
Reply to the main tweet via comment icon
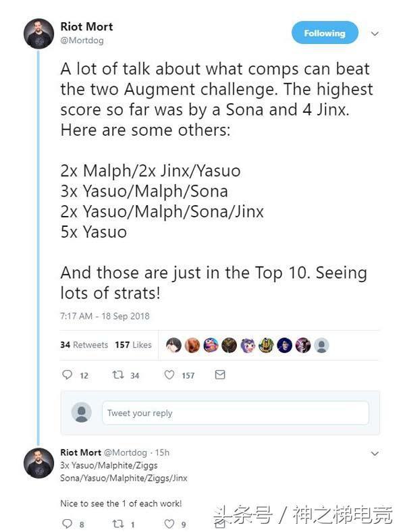coord(67,375)
